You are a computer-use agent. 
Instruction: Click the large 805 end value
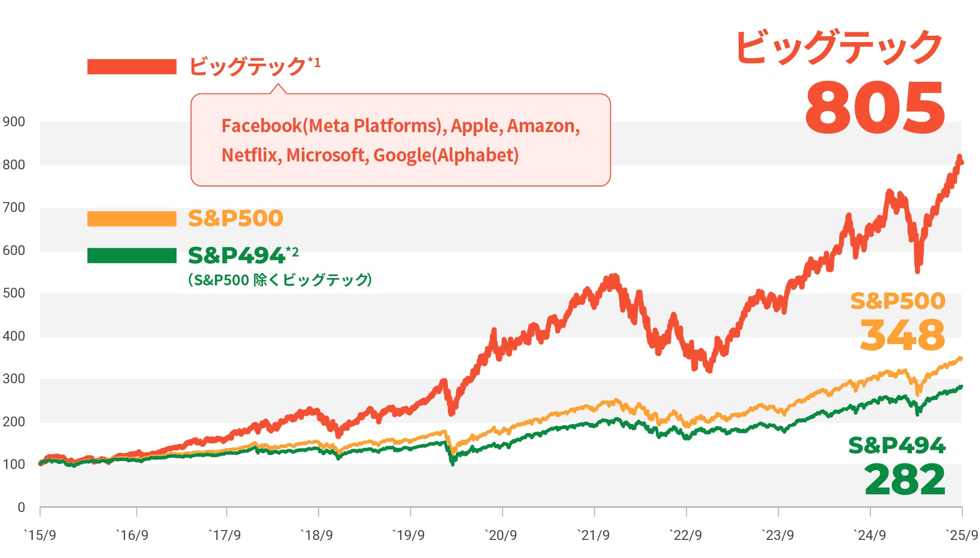click(875, 108)
